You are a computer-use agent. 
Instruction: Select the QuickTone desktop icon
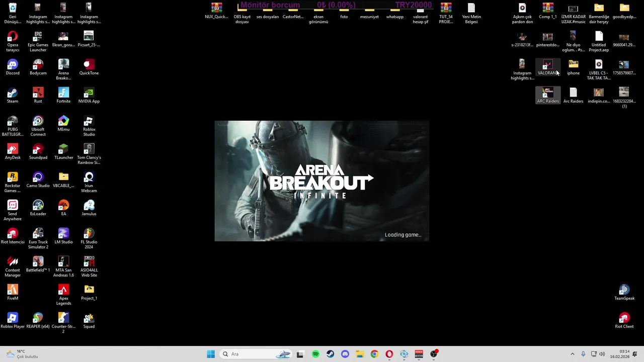89,67
